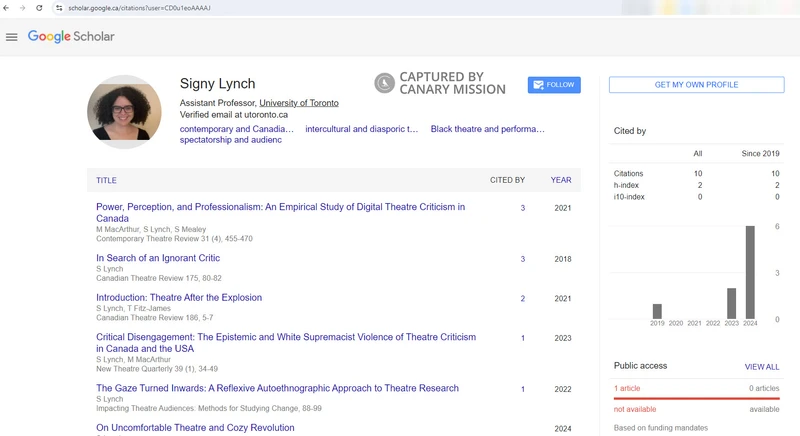
Task: Click Signy Lynch's profile photo
Action: (x=124, y=112)
